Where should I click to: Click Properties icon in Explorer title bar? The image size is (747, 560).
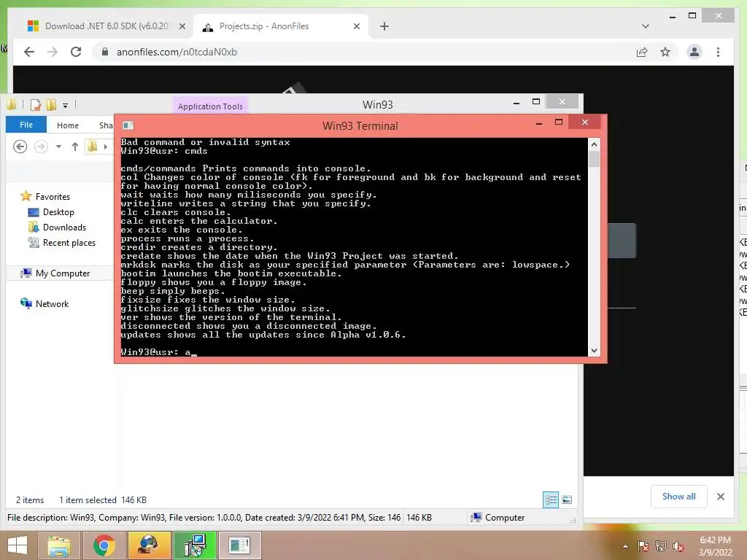(x=36, y=105)
